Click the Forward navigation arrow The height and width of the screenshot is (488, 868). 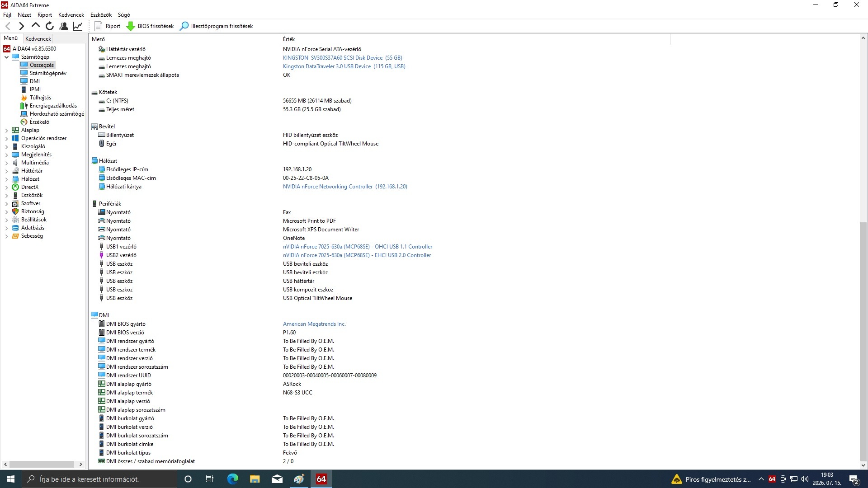(x=21, y=26)
